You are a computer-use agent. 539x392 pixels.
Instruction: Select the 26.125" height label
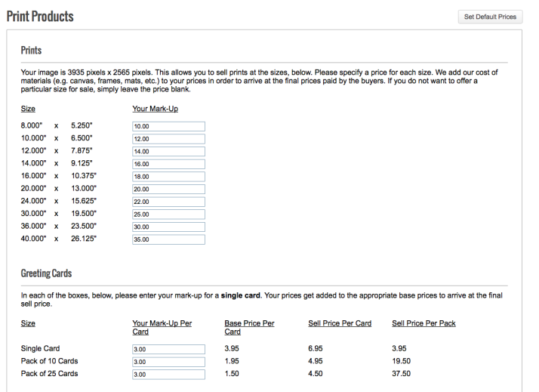coord(84,239)
